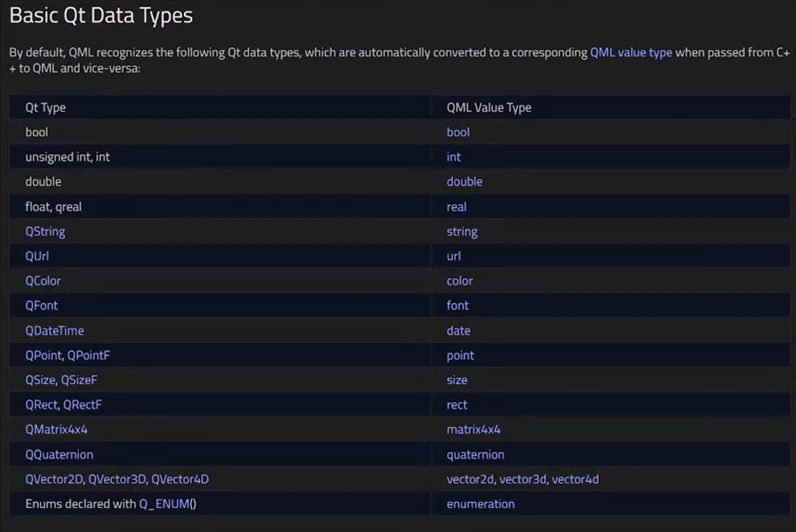Open the vector3d value type link
This screenshot has width=796, height=532.
click(522, 479)
